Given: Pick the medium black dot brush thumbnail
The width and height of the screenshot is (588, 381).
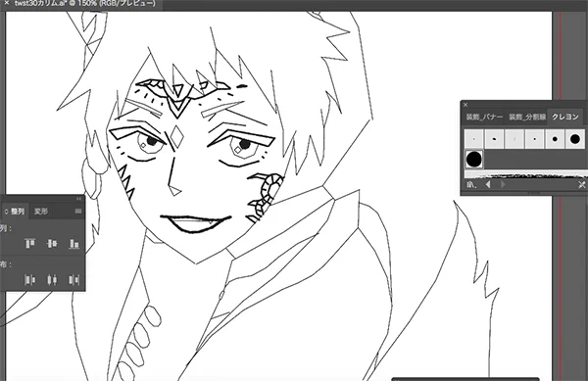Looking at the screenshot, I should (x=555, y=139).
